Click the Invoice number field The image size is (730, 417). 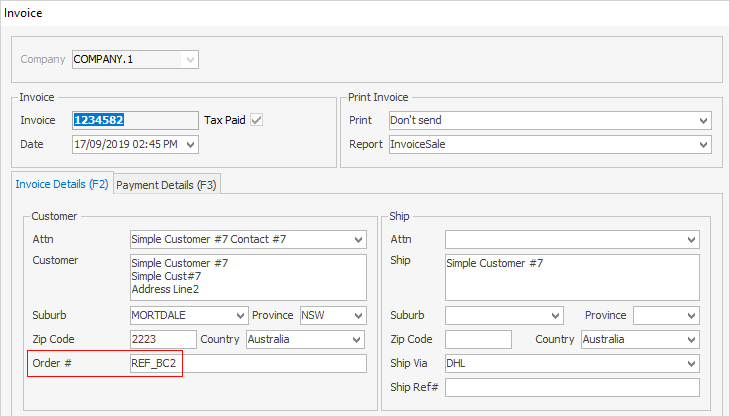[x=134, y=120]
